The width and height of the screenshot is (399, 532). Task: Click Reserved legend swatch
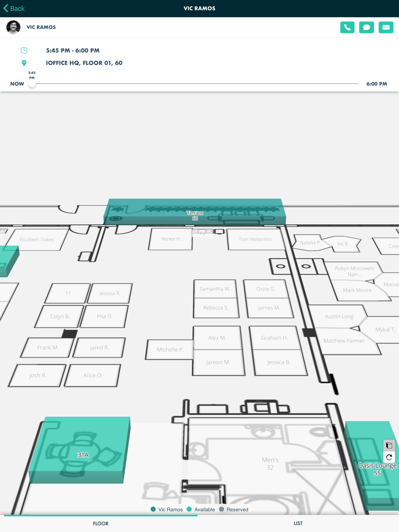221,509
